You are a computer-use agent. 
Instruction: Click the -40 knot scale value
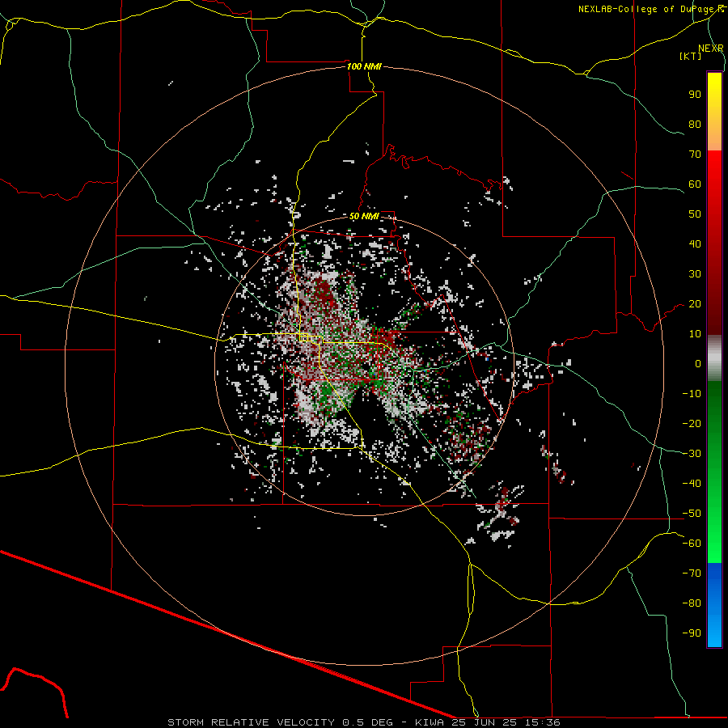pos(692,484)
